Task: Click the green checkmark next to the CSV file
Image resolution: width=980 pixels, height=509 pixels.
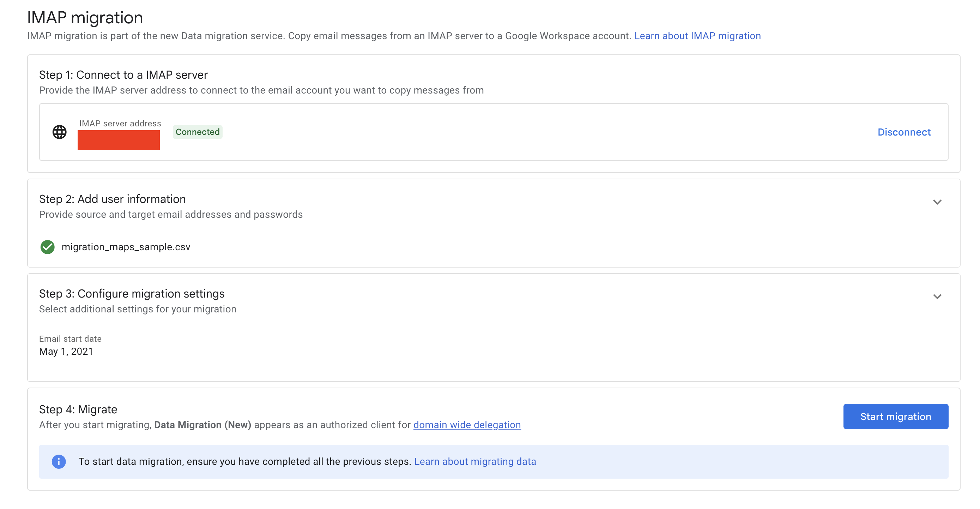Action: tap(48, 247)
